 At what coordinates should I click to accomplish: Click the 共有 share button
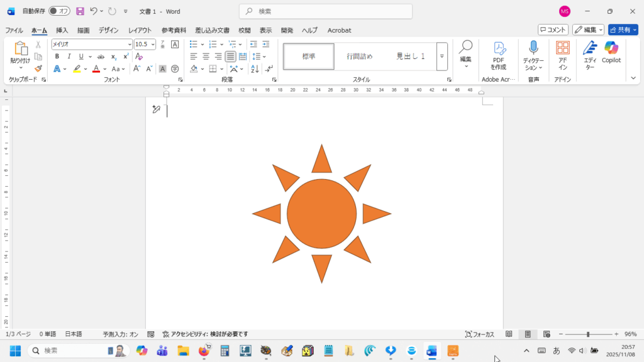pyautogui.click(x=619, y=30)
